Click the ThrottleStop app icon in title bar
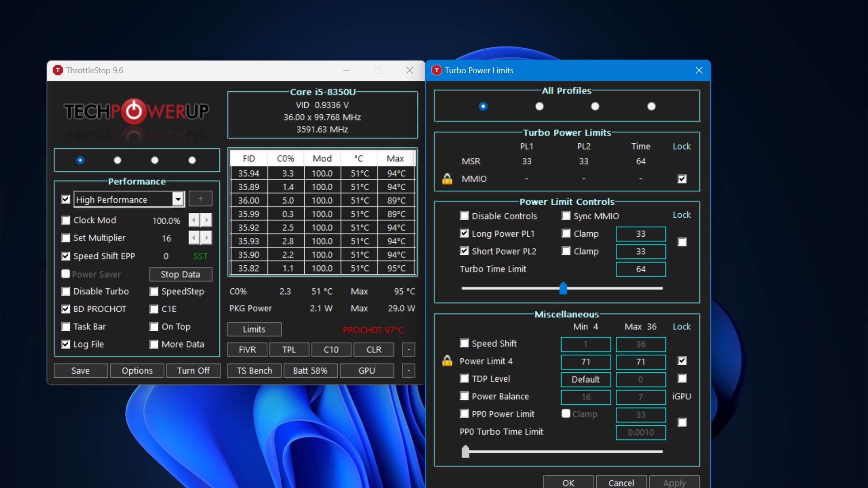The image size is (868, 488). click(57, 70)
